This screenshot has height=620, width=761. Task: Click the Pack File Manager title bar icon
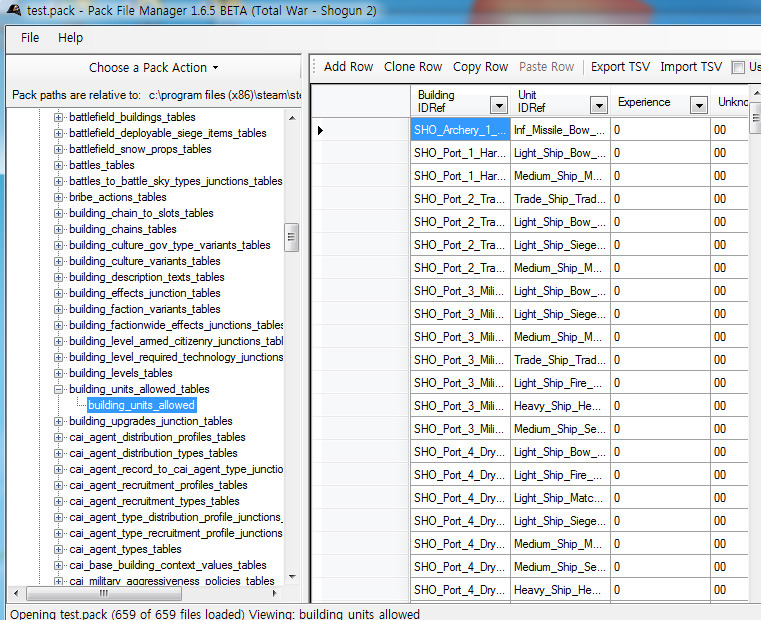[14, 10]
